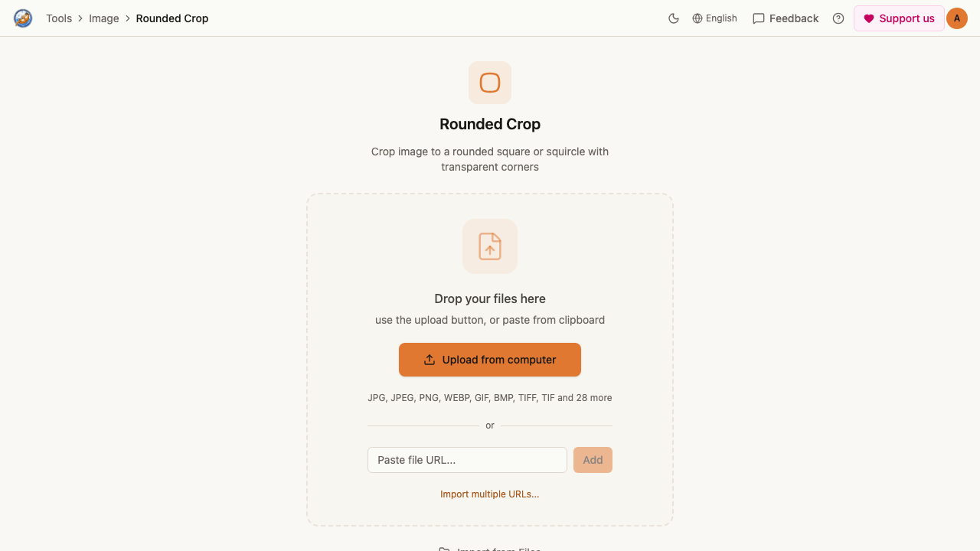Image resolution: width=980 pixels, height=551 pixels.
Task: Click the Add URL button
Action: [593, 460]
